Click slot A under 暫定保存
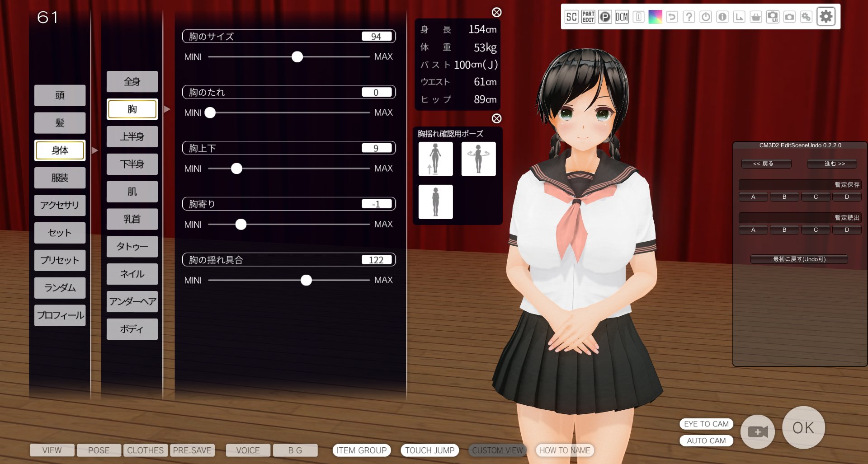This screenshot has width=868, height=464. coord(753,197)
